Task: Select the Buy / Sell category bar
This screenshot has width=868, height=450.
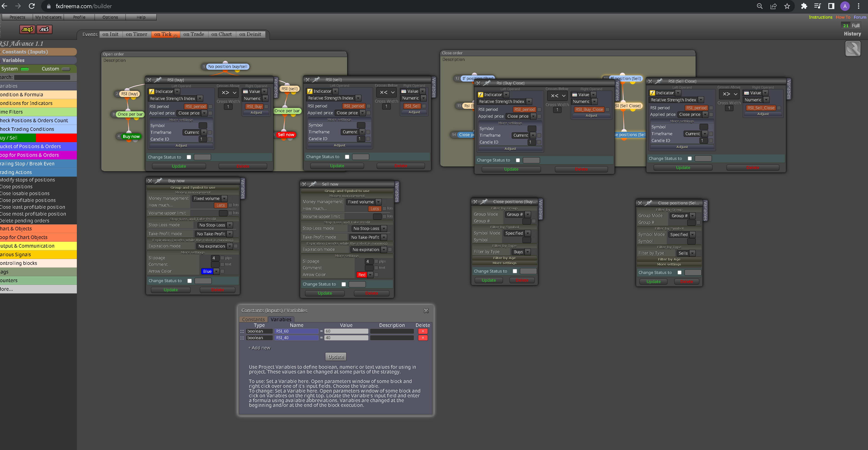Action: tap(38, 138)
